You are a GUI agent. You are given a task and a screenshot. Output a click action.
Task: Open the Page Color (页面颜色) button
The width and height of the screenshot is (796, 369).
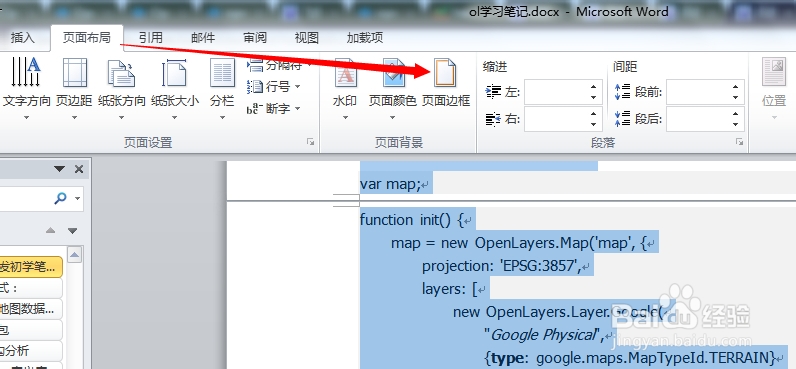click(x=392, y=89)
